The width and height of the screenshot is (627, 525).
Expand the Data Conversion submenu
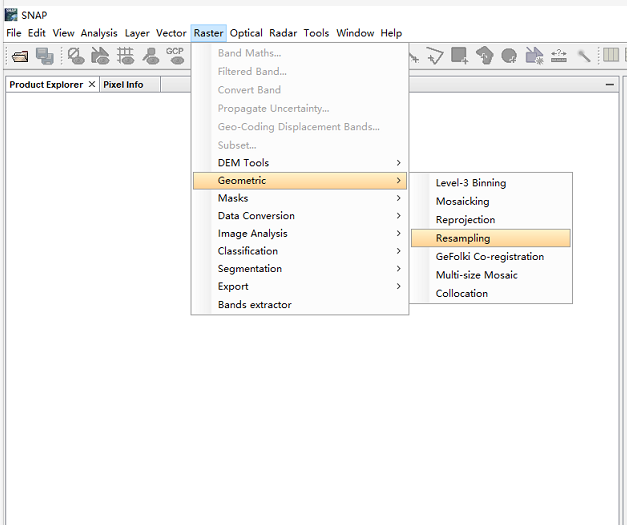[300, 216]
